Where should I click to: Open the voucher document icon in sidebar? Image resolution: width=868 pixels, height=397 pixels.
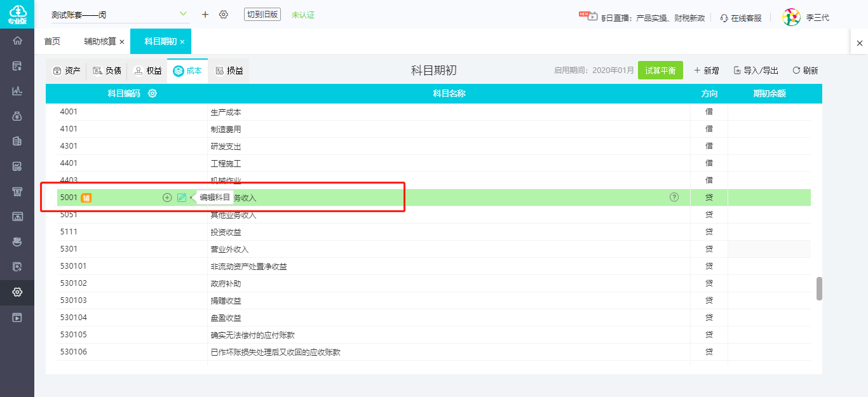click(17, 66)
